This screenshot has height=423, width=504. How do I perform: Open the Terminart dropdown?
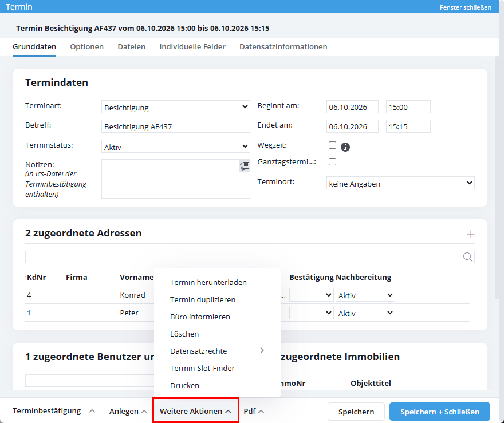click(175, 107)
